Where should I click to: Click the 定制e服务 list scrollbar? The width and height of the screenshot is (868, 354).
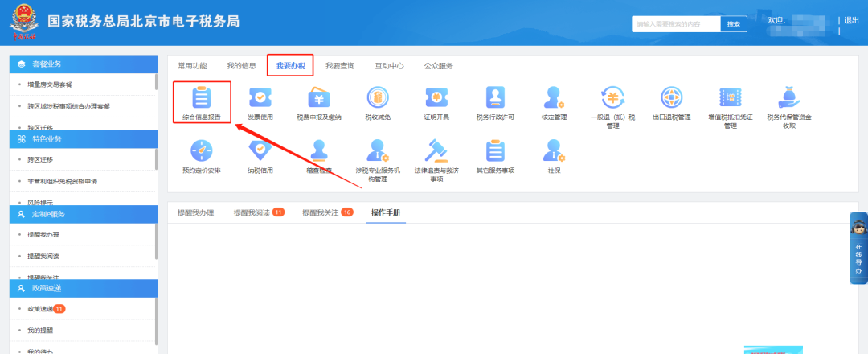tap(156, 241)
